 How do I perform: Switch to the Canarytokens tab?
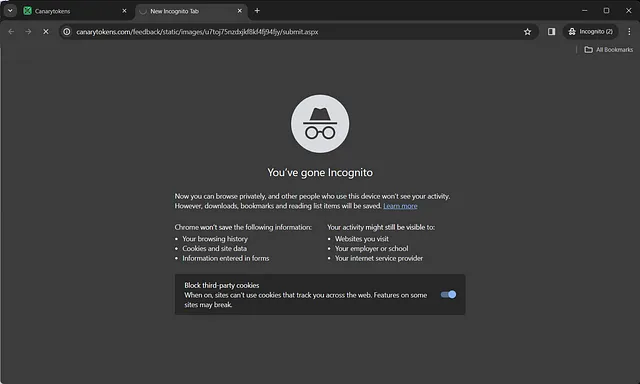click(x=76, y=11)
